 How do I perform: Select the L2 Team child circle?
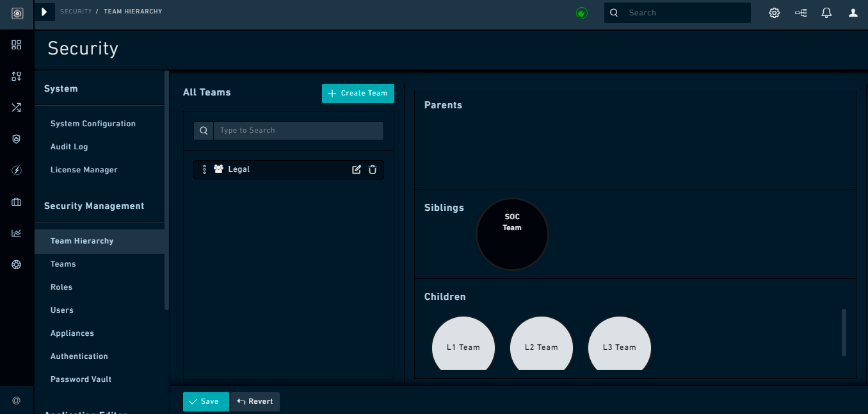click(542, 344)
